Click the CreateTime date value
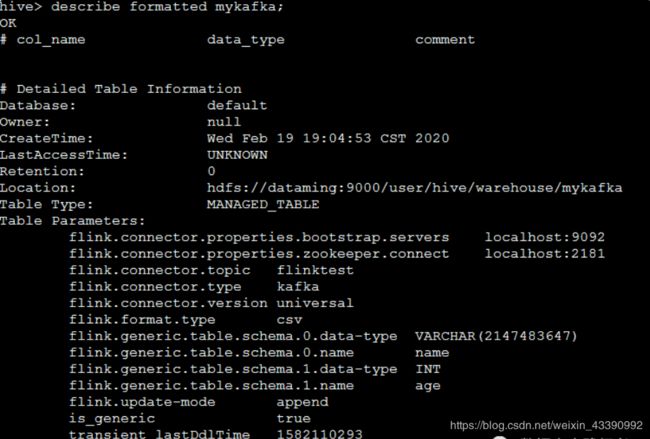 [328, 137]
